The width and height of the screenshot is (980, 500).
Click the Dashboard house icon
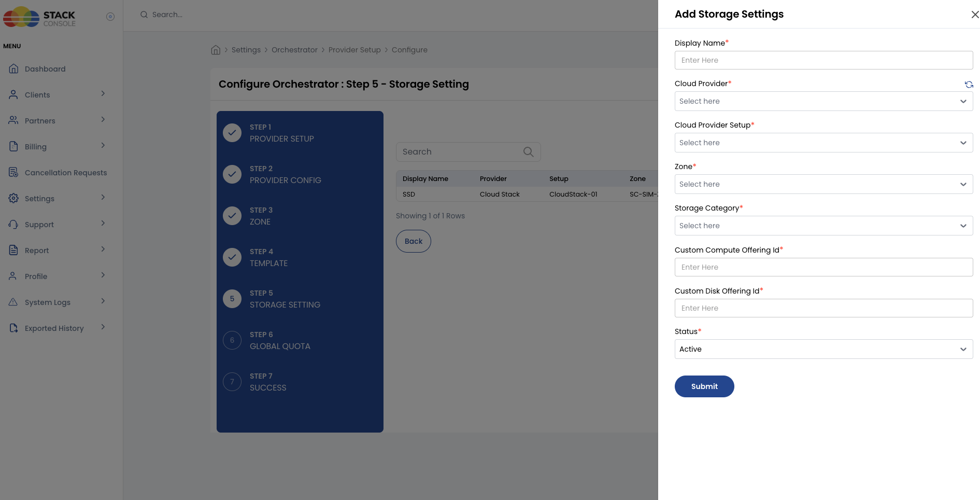pos(14,68)
